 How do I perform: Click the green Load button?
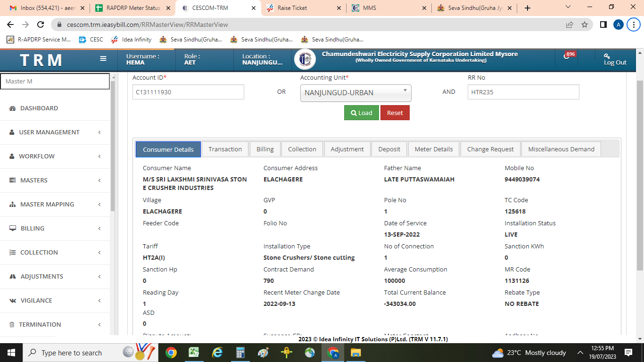[x=362, y=113]
